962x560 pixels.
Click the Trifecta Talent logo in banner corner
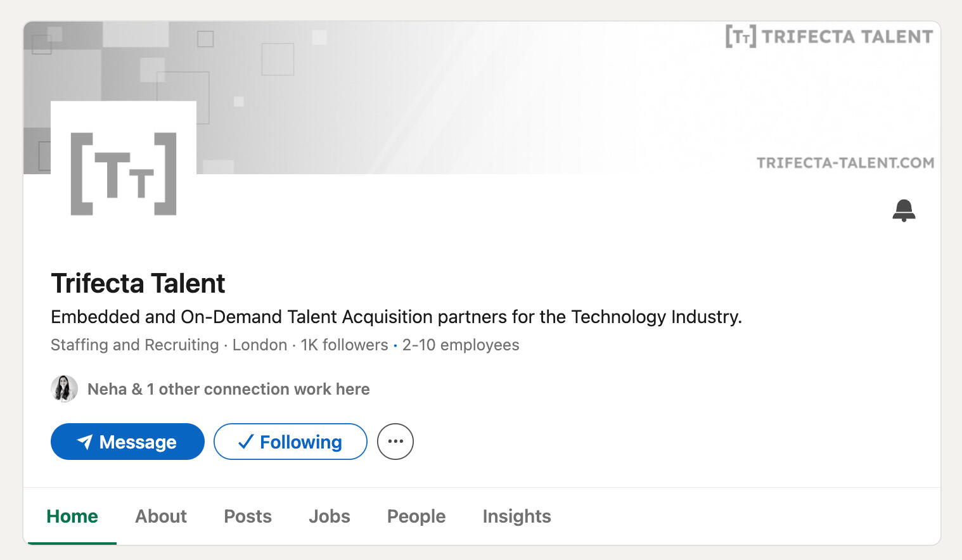(x=829, y=37)
